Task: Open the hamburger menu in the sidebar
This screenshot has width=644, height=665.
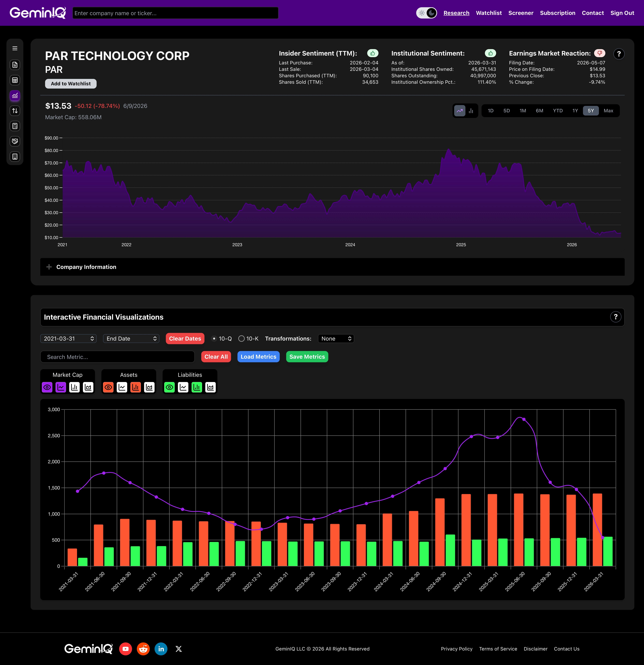Action: (15, 48)
